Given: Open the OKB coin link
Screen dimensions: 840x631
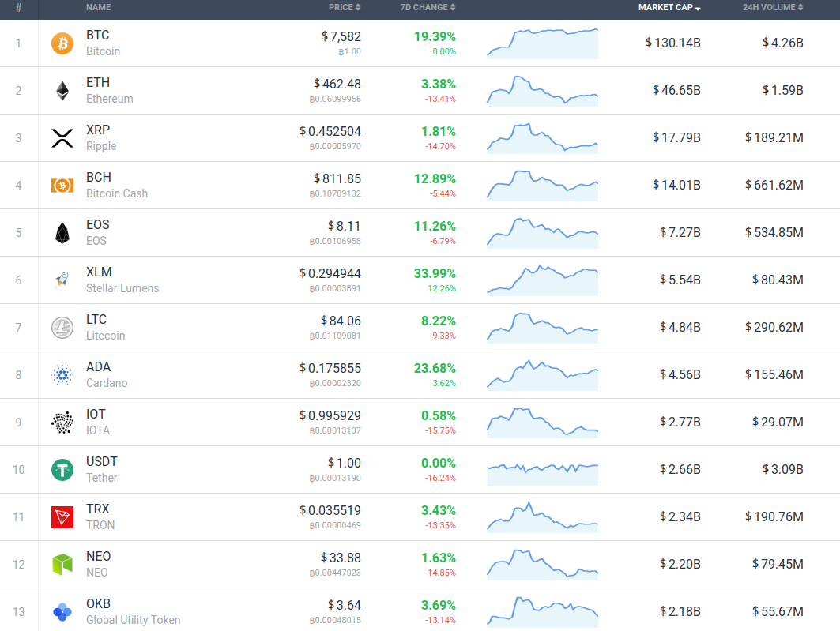Looking at the screenshot, I should click(x=99, y=603).
